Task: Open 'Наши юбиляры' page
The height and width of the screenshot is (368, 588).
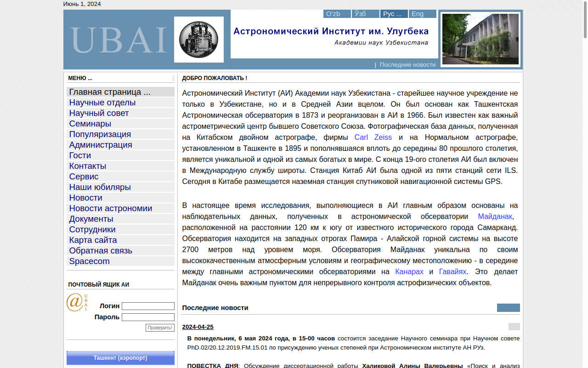Action: (x=120, y=187)
